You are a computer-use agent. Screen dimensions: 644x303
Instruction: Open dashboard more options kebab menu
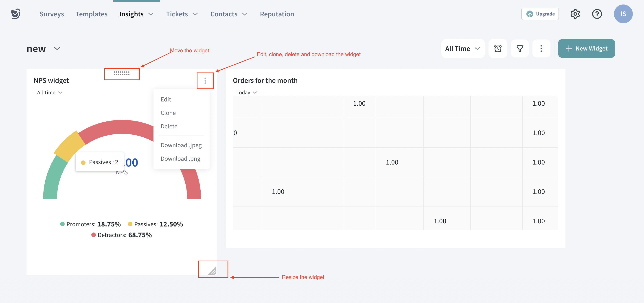pyautogui.click(x=541, y=48)
